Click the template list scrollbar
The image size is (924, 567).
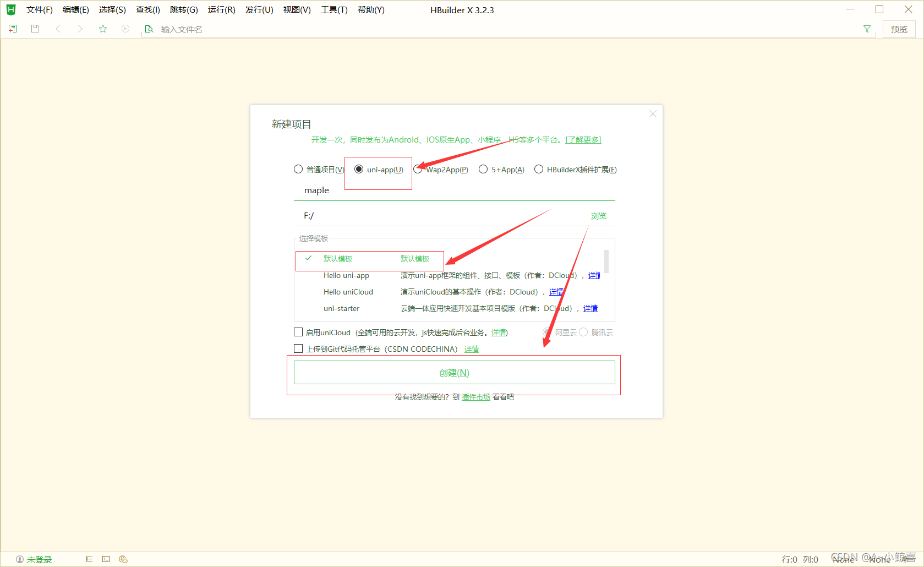[x=606, y=261]
